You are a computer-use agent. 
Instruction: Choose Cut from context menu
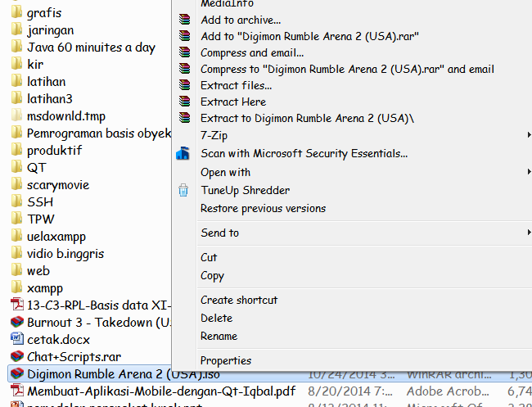[209, 257]
